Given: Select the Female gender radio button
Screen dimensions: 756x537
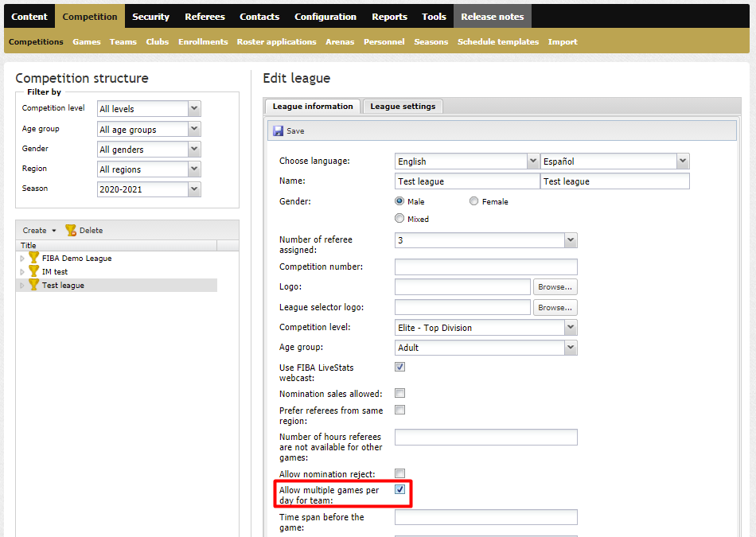Looking at the screenshot, I should [474, 201].
